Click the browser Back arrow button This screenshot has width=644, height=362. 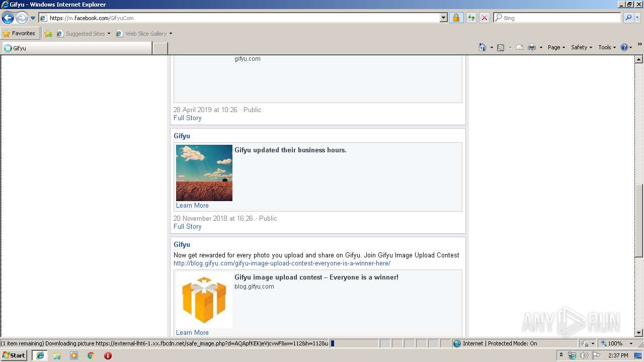(x=8, y=18)
